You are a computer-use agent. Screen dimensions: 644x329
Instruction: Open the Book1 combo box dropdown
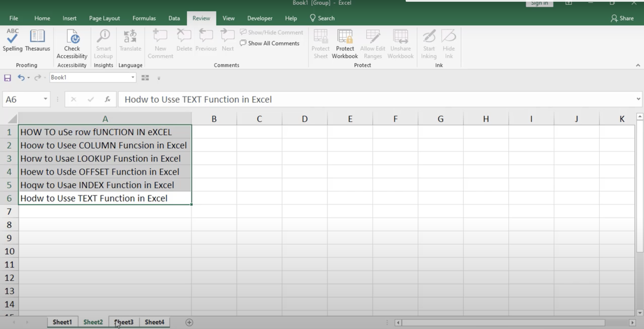tap(133, 77)
